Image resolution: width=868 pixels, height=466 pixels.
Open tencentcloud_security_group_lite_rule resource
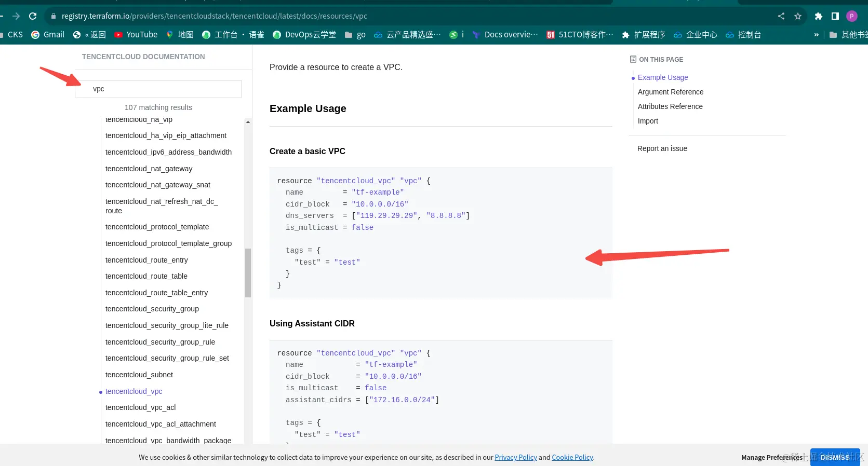click(167, 325)
